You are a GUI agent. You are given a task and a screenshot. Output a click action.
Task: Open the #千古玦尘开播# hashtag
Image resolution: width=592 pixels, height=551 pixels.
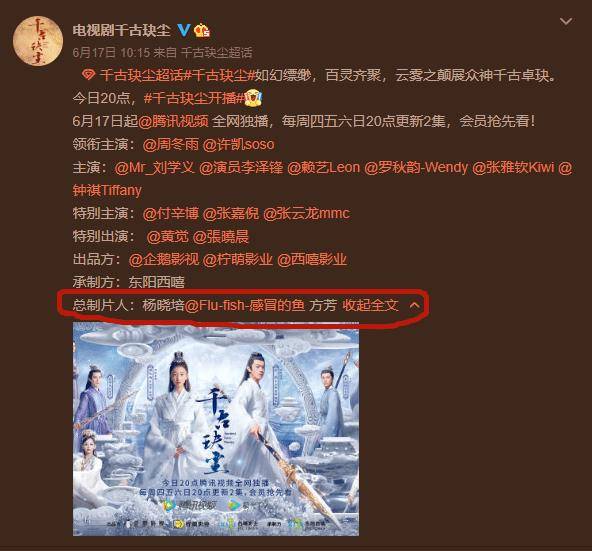[x=194, y=98]
